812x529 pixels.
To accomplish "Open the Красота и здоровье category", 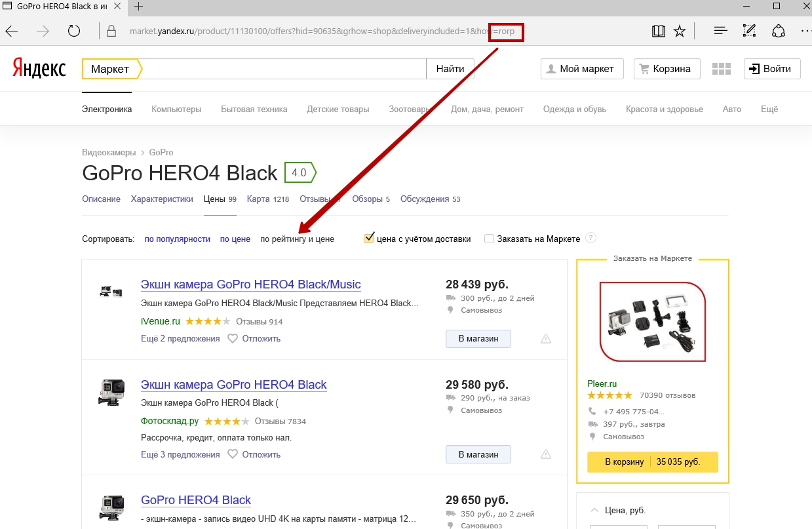I will (x=665, y=109).
